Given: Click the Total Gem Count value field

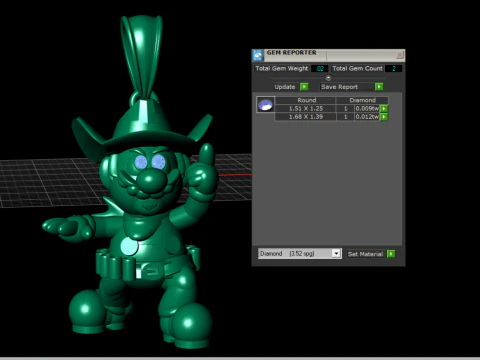Looking at the screenshot, I should [393, 69].
